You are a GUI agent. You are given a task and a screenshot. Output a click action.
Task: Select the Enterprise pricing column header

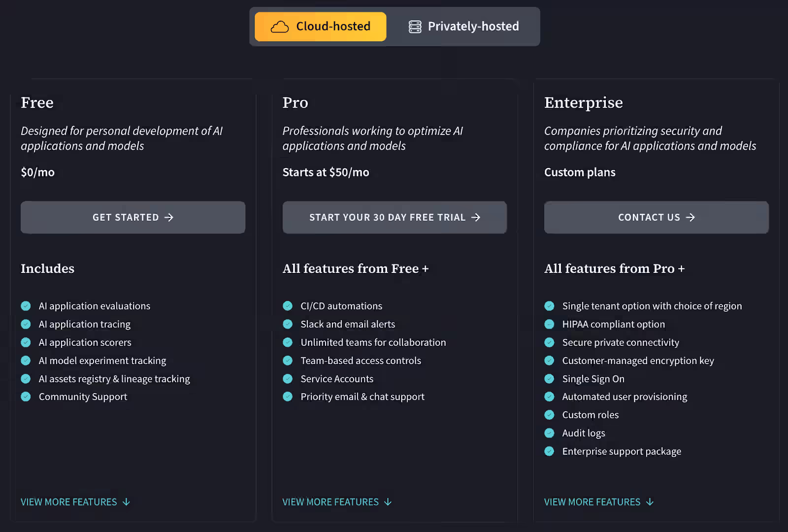[x=583, y=103]
